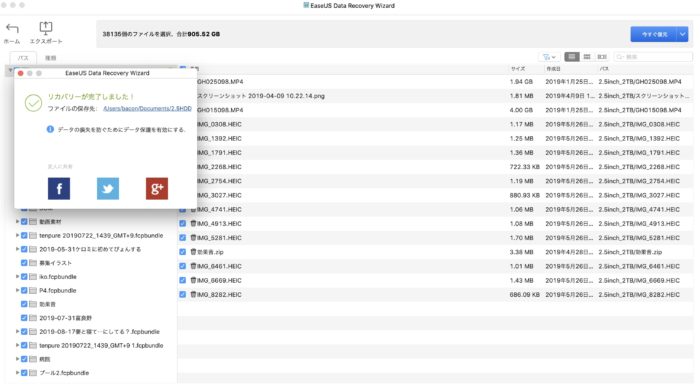Click folder icon of iko.fcpbundle

[x=33, y=277]
